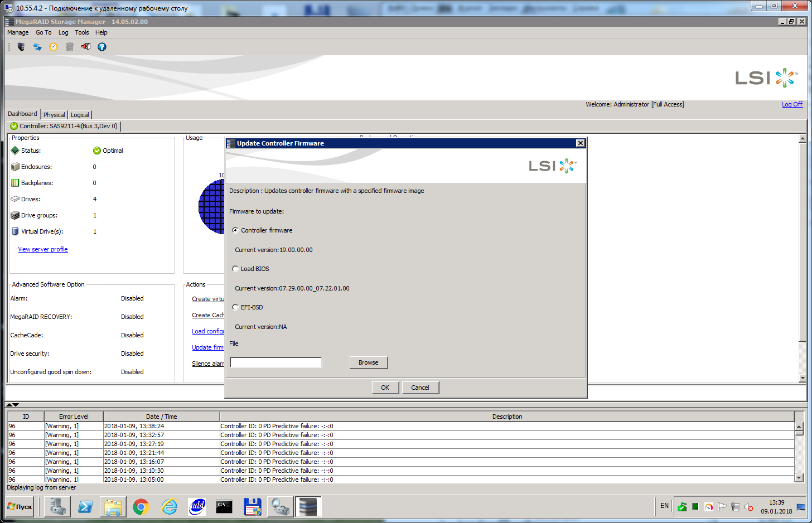Click the orange clock toolbar icon
The height and width of the screenshot is (523, 812).
click(x=54, y=47)
